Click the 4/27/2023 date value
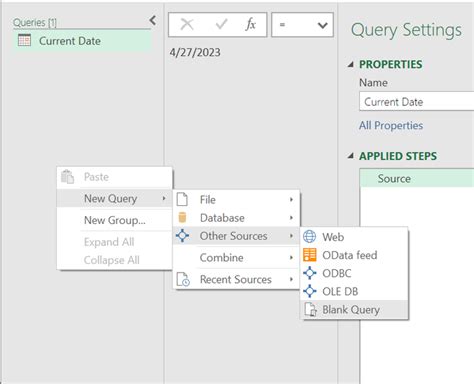The height and width of the screenshot is (384, 474). click(195, 52)
